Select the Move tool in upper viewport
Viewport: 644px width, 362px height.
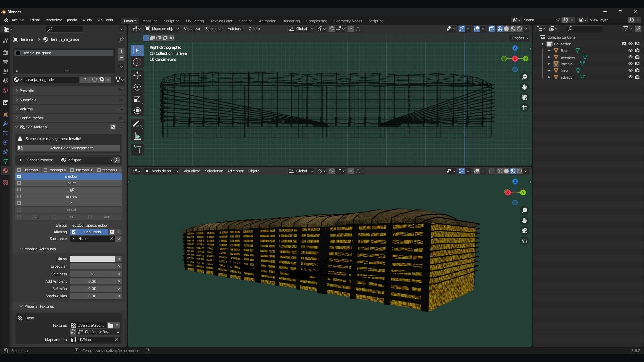137,75
